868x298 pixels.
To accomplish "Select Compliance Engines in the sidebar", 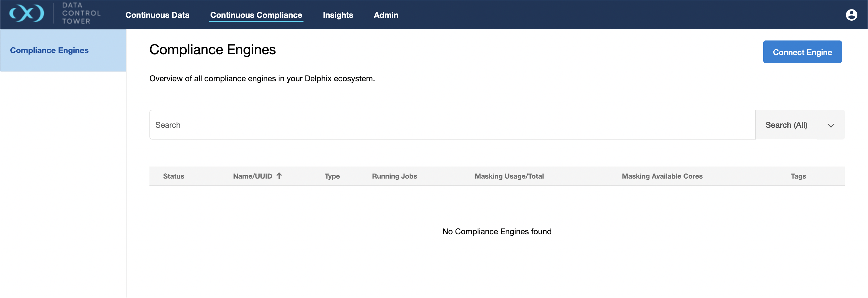I will [x=49, y=50].
